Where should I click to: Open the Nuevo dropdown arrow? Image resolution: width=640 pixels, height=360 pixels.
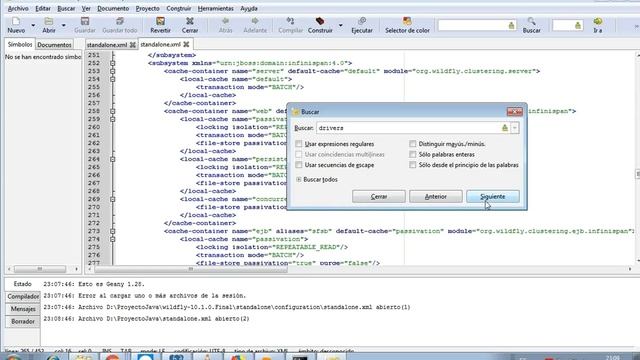pos(33,25)
